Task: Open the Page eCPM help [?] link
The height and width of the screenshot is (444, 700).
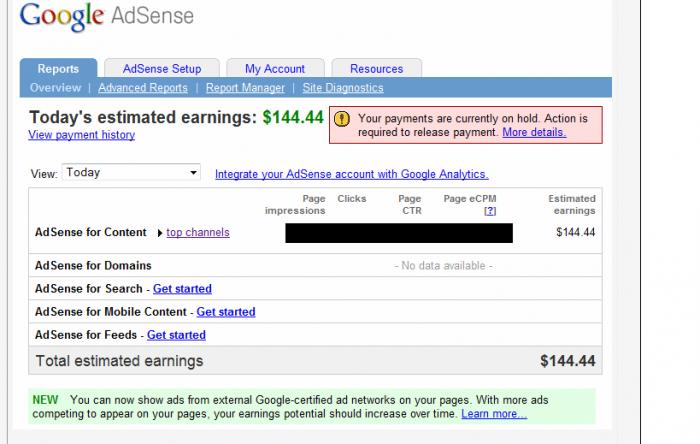Action: [x=490, y=211]
